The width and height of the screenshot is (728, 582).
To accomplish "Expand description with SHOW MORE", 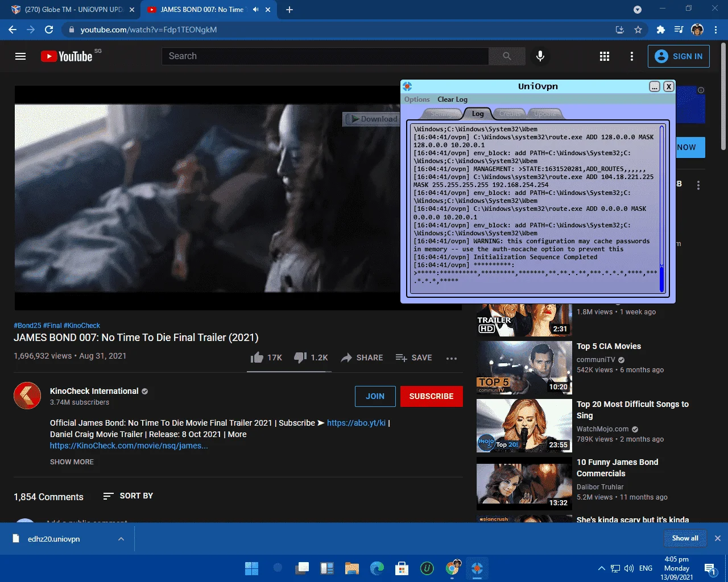I will [x=72, y=462].
